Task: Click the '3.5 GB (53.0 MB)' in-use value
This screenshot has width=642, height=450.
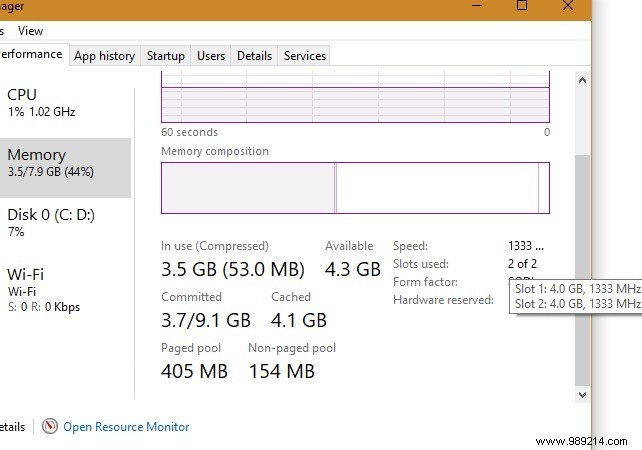Action: (233, 269)
